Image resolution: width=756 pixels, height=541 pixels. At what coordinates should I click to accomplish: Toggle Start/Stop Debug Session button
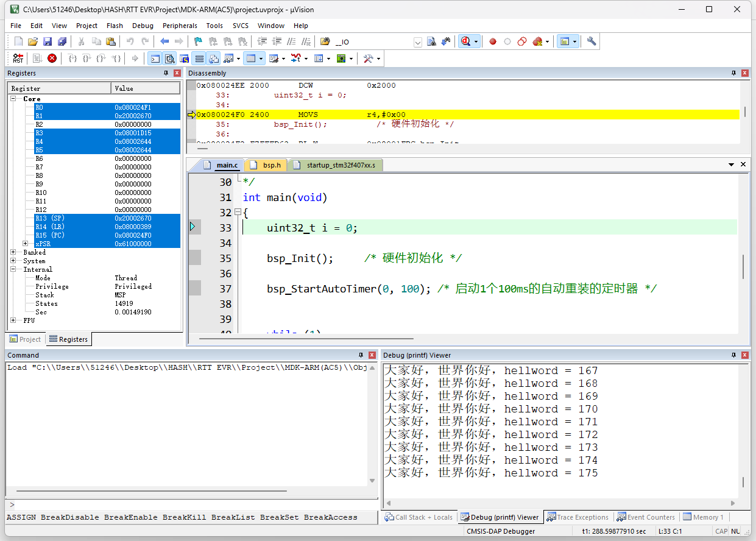coord(466,41)
